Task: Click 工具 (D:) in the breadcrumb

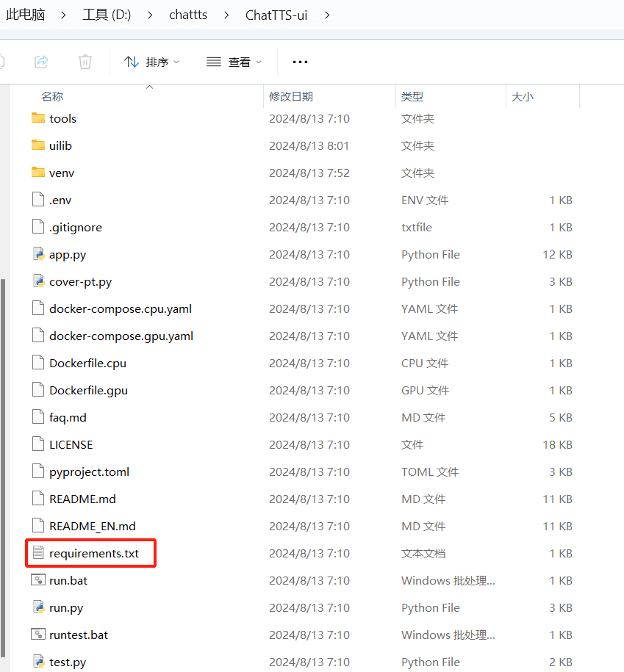Action: pos(107,15)
